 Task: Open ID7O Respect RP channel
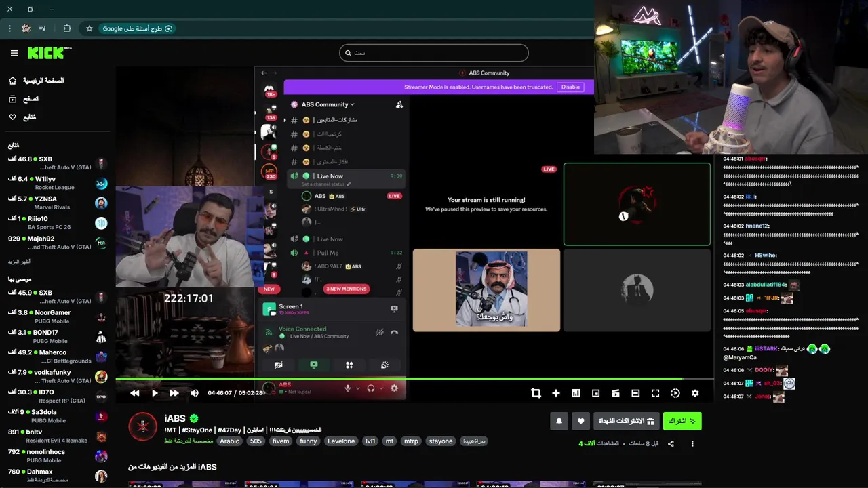58,396
